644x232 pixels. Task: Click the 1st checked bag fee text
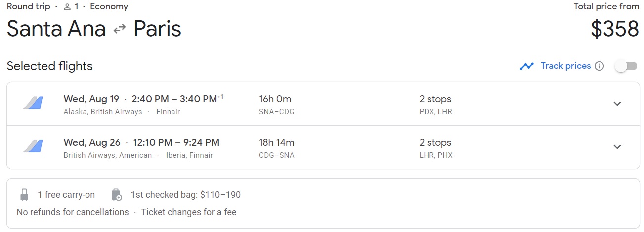(186, 195)
